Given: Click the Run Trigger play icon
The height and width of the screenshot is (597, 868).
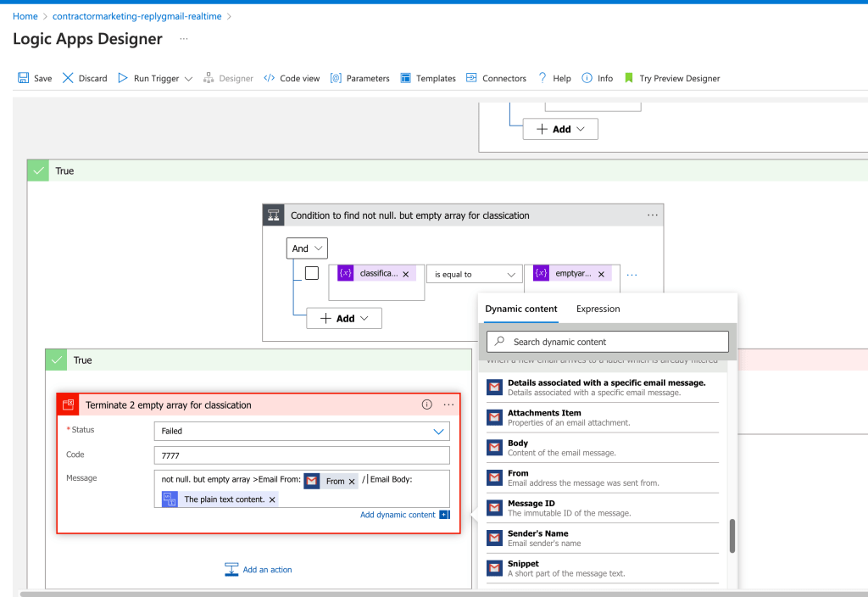Looking at the screenshot, I should coord(123,78).
